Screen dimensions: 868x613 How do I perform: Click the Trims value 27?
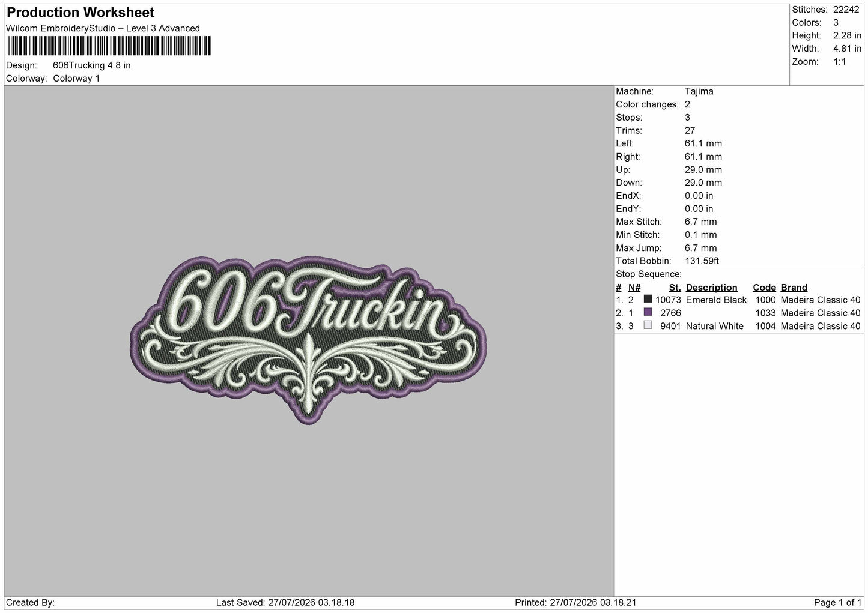coord(690,130)
